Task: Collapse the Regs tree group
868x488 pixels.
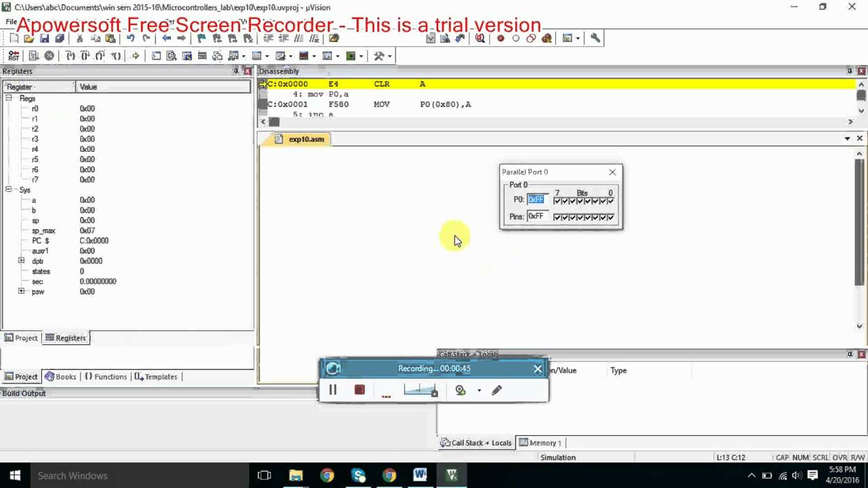Action: click(x=9, y=98)
